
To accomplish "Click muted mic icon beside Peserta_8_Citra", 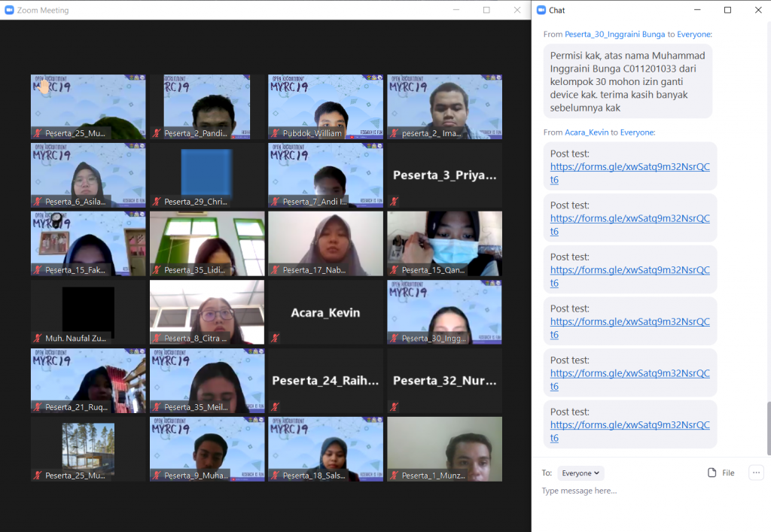I will tap(157, 338).
